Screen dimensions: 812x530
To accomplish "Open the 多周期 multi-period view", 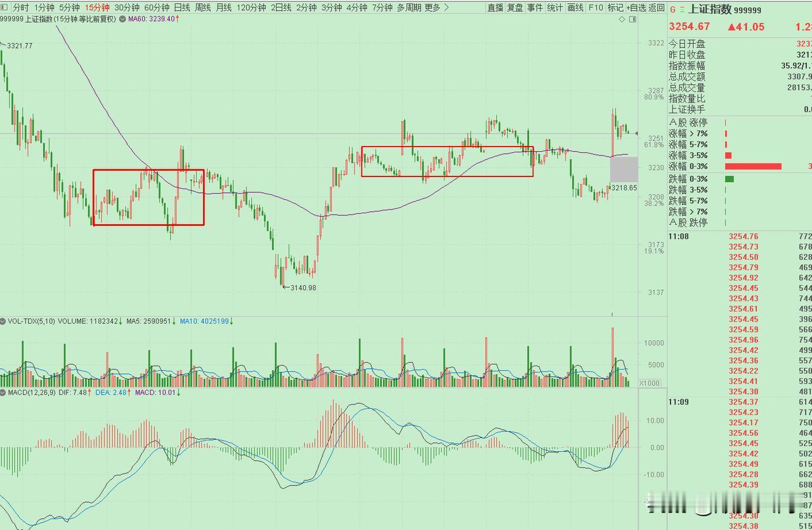I will pos(409,8).
